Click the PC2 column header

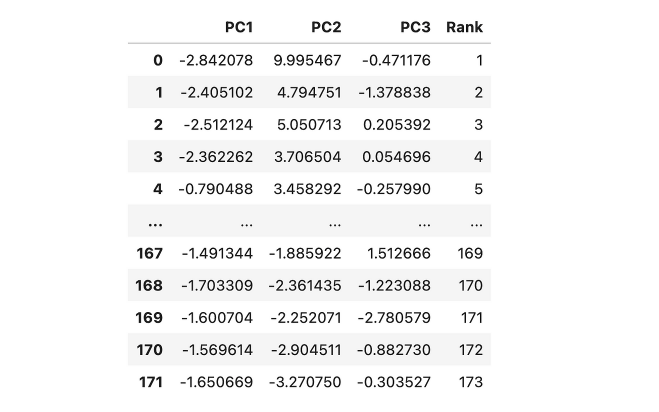tap(326, 27)
